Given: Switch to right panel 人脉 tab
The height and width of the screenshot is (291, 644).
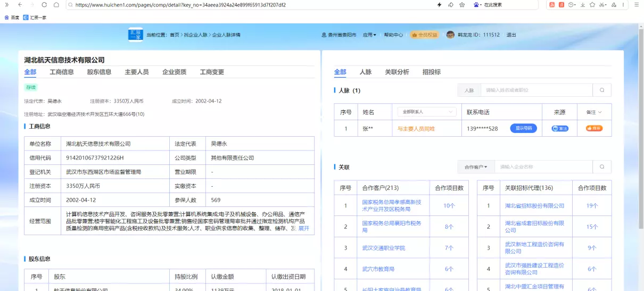Looking at the screenshot, I should (365, 72).
